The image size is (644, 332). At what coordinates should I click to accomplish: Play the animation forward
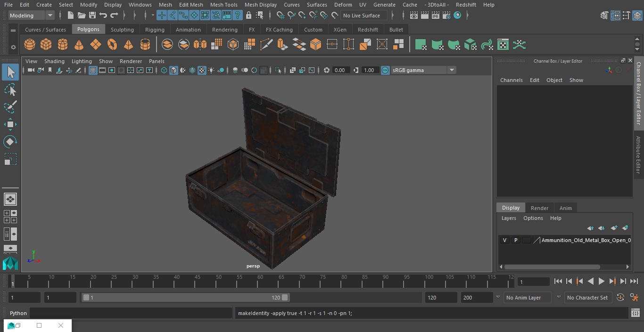coord(602,281)
